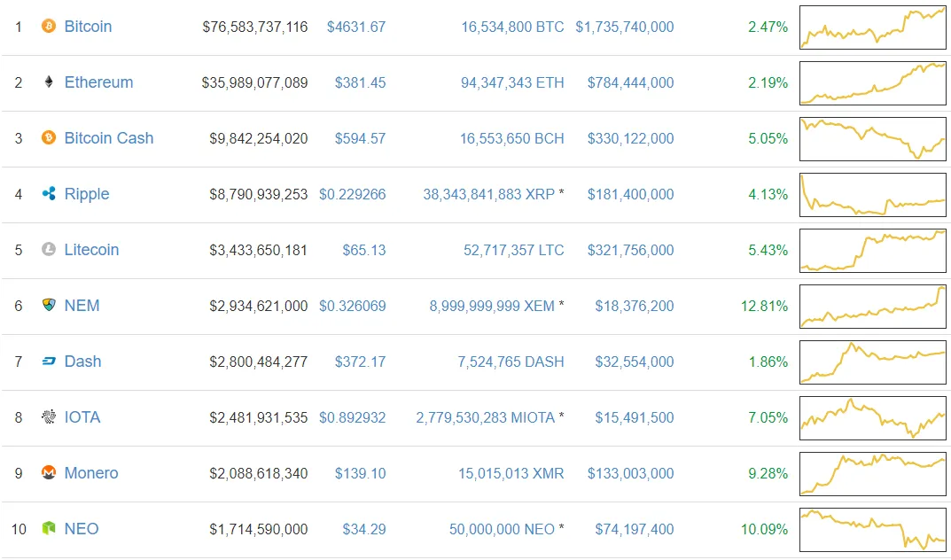Screen dimensions: 951x560
Task: Click Dash price $372.17
Action: [360, 362]
